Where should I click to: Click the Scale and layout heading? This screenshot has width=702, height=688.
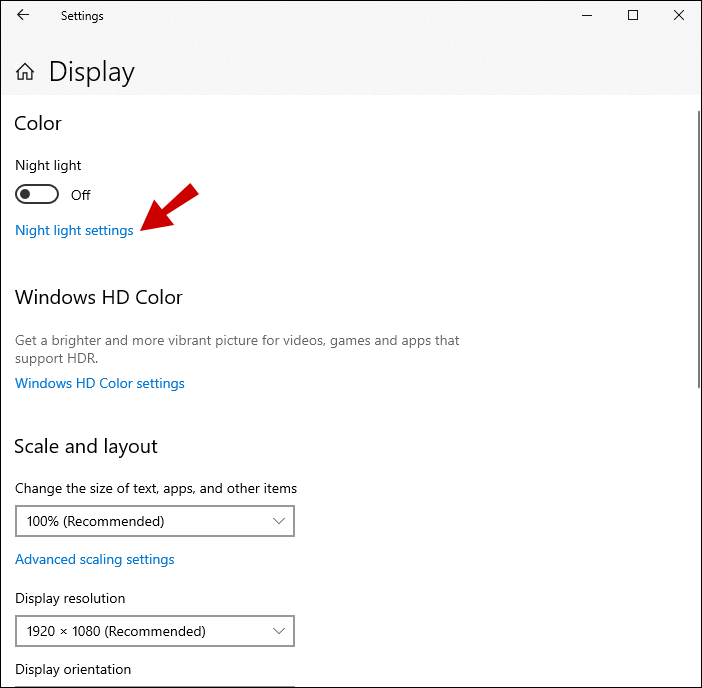point(86,446)
